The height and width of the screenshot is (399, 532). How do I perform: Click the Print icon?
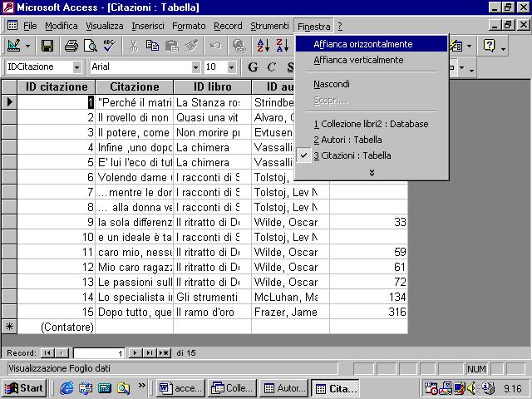tap(71, 46)
